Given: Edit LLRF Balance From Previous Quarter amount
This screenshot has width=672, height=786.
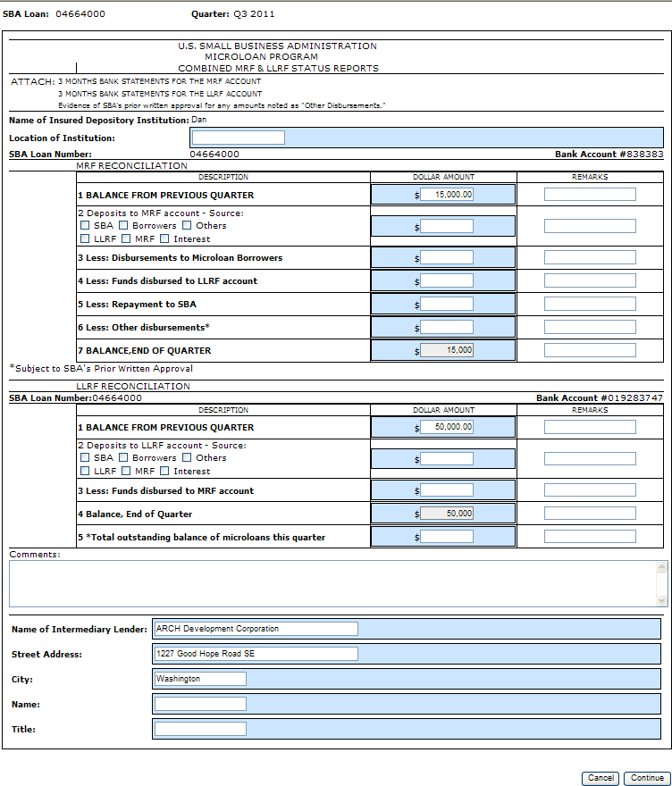Looking at the screenshot, I should [x=447, y=427].
